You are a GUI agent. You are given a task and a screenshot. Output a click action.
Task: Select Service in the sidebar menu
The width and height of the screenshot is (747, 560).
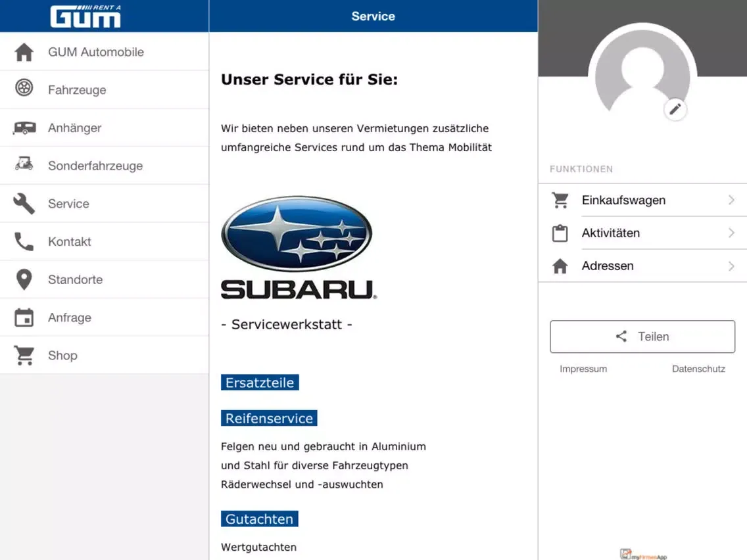105,203
